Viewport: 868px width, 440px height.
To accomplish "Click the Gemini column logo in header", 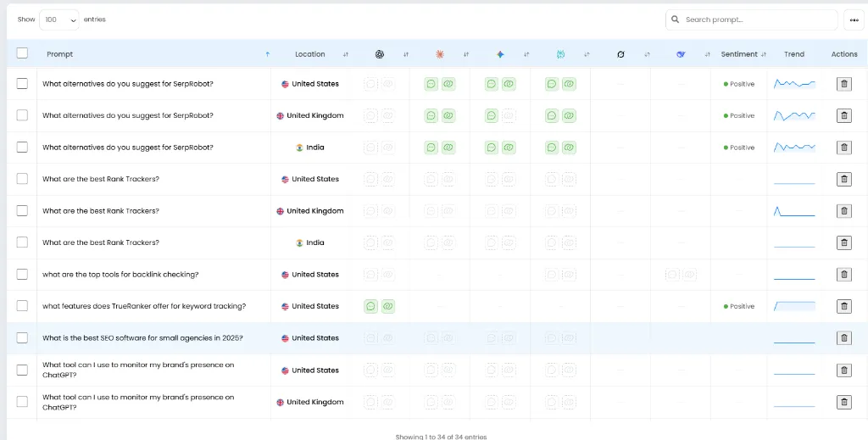I will [500, 54].
